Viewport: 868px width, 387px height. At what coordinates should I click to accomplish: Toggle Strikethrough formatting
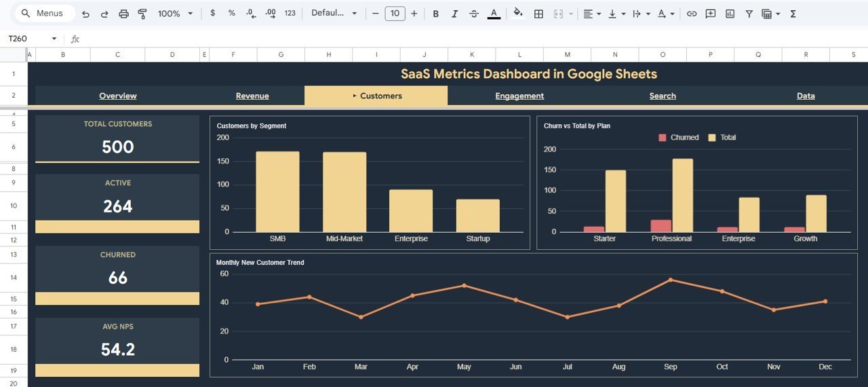(x=473, y=14)
